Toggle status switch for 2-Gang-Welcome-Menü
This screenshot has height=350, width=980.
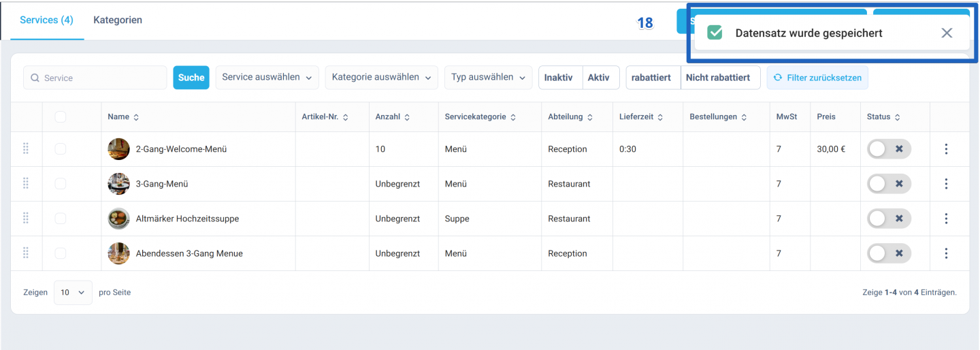[889, 149]
